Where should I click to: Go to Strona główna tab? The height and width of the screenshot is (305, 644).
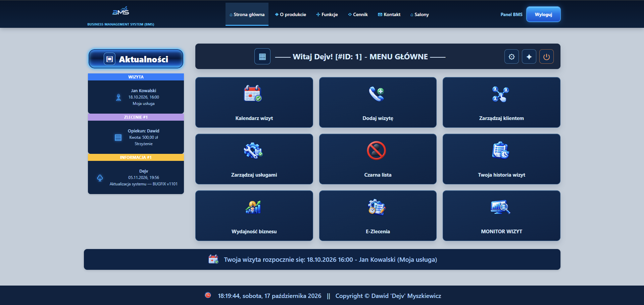pos(247,14)
